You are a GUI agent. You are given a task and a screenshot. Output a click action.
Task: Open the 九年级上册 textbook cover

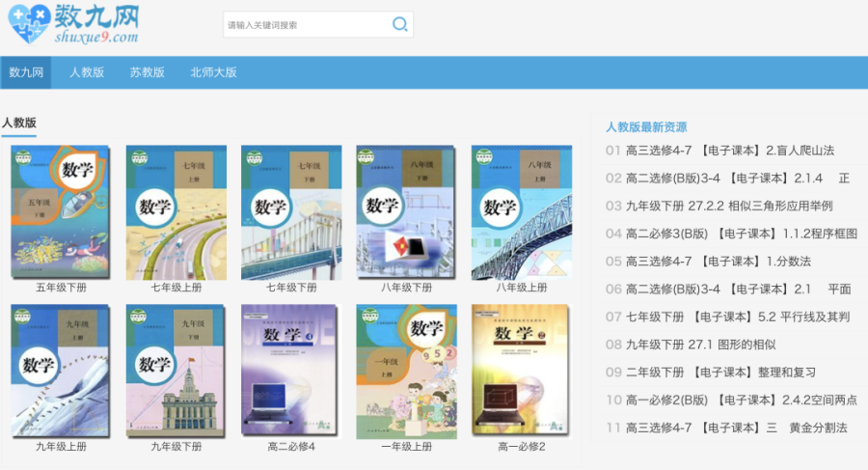tap(61, 371)
